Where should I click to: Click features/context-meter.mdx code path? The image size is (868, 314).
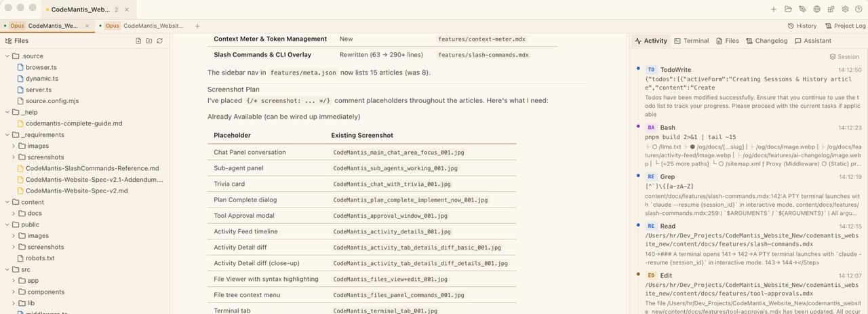(481, 39)
